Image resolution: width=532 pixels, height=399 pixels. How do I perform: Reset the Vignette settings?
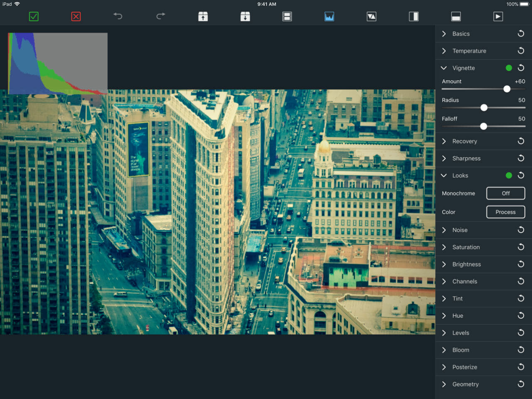(521, 68)
